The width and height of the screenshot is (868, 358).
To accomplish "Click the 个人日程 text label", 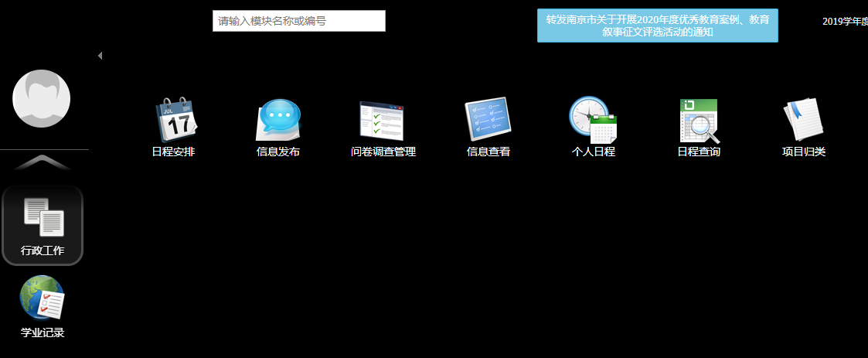I will coord(593,152).
